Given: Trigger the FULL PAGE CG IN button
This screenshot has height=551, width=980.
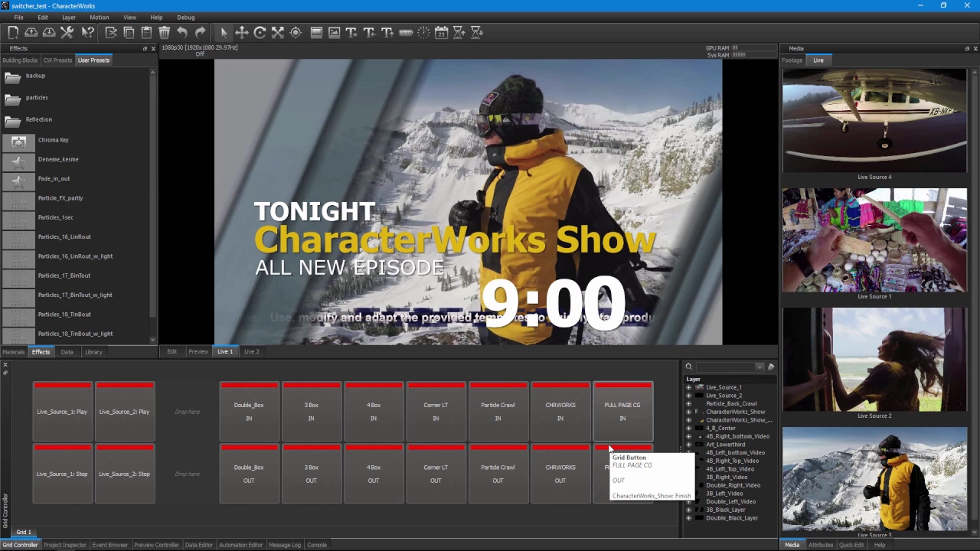Looking at the screenshot, I should point(622,411).
